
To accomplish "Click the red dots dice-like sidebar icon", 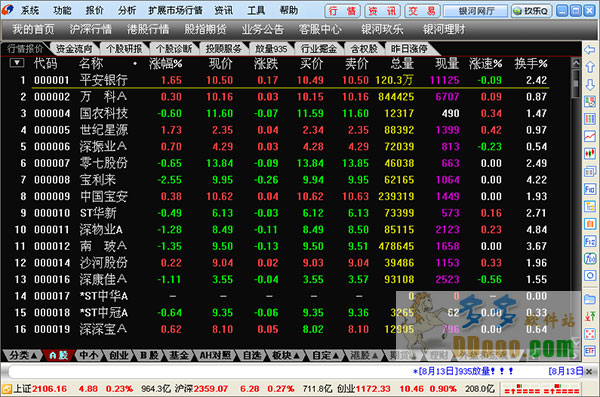I will [x=590, y=333].
